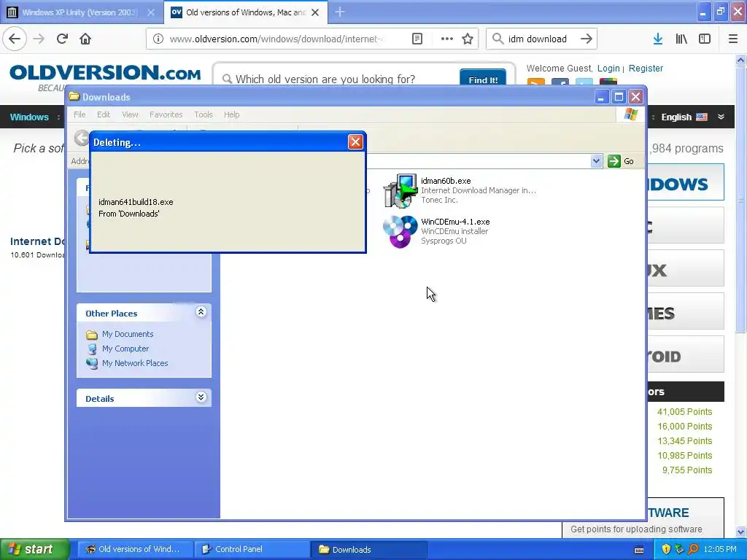Show site information icon in address bar
The image size is (747, 560).
pos(158,39)
